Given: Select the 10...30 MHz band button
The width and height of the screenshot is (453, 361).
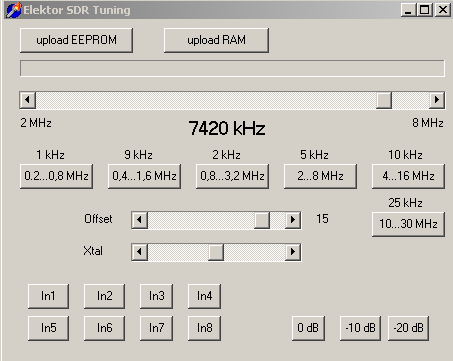Looking at the screenshot, I should click(x=408, y=224).
